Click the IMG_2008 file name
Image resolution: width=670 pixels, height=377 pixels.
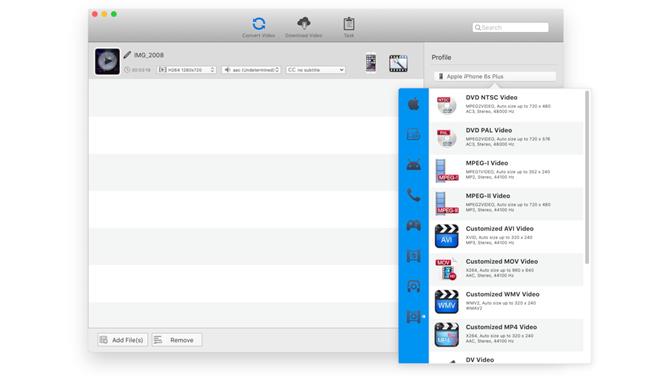(149, 55)
